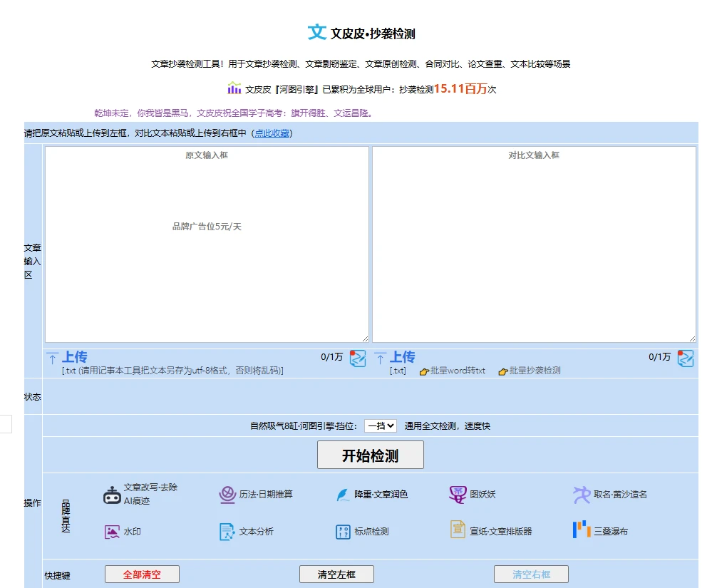Click the hand icon beside 批量word转txt

424,371
